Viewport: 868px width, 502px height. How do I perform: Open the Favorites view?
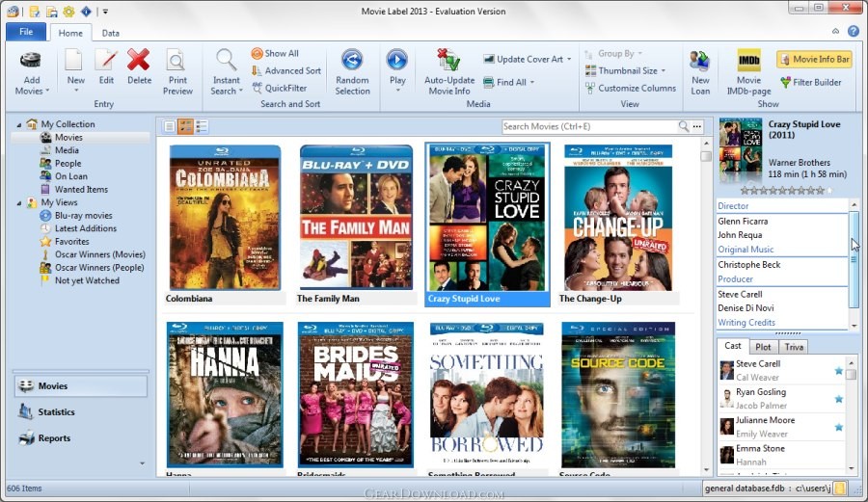[x=71, y=241]
